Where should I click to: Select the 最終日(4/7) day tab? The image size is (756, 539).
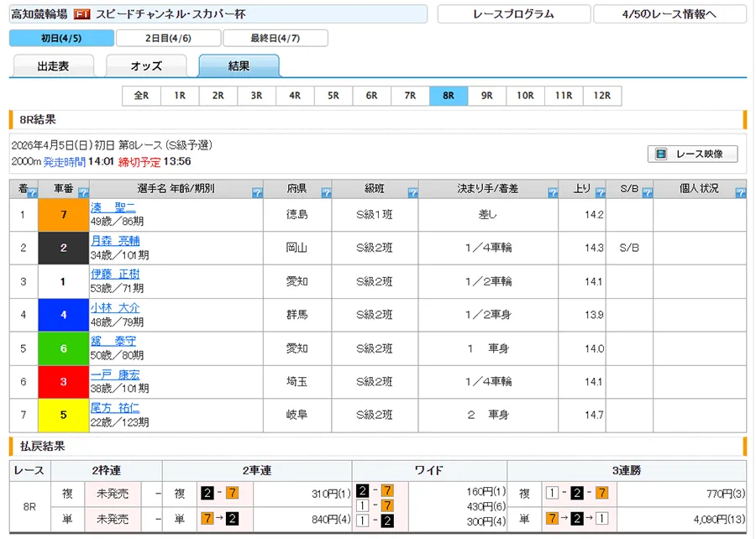(275, 38)
